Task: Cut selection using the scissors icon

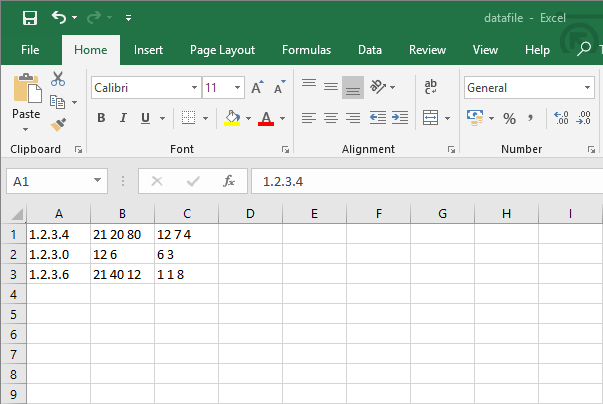Action: (x=58, y=78)
